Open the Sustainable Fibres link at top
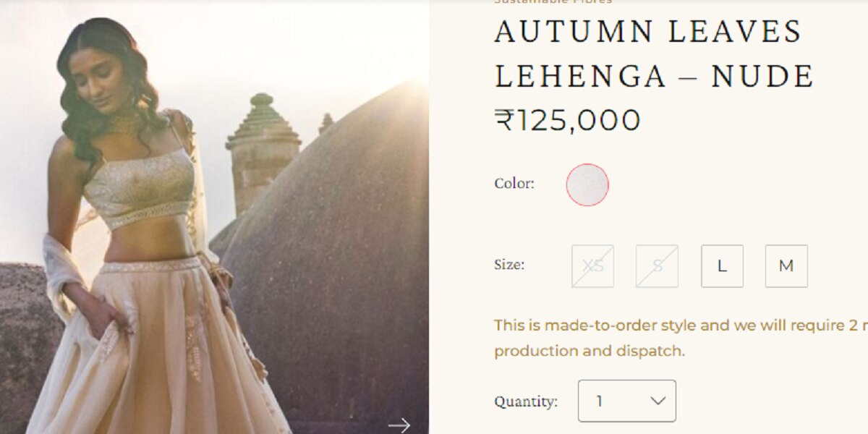 553,2
